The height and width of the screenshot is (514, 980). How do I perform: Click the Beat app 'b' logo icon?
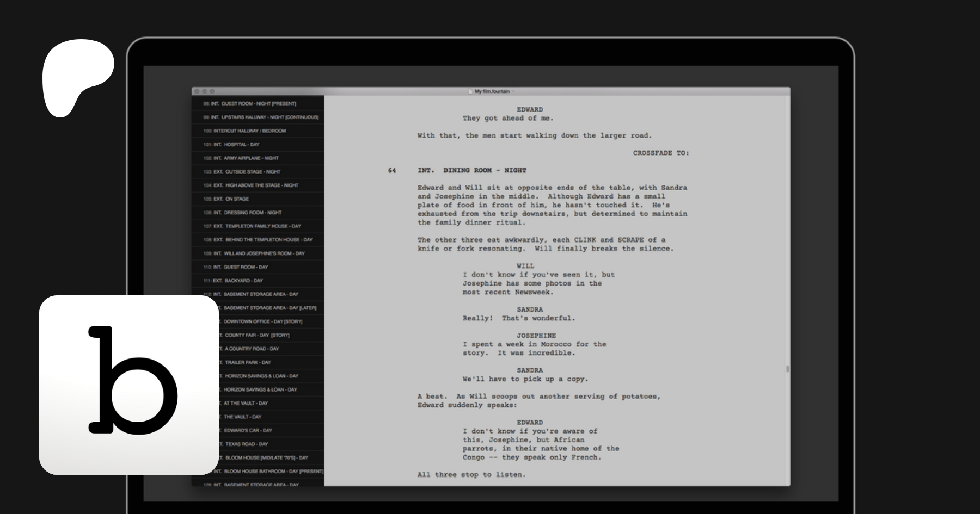[x=129, y=385]
